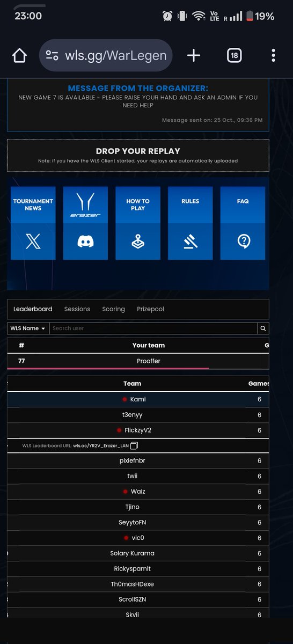
Task: Tap the site settings icon in address bar
Action: click(x=52, y=55)
